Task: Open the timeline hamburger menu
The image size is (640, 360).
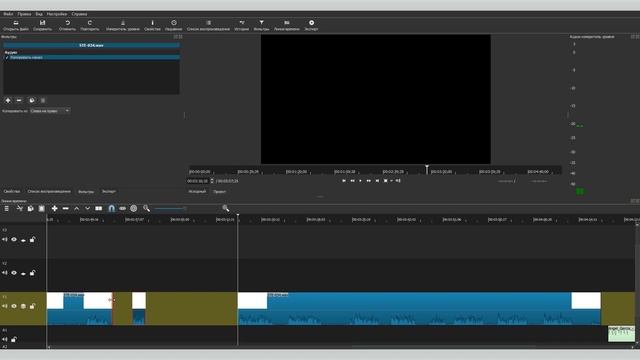Action: click(x=7, y=209)
